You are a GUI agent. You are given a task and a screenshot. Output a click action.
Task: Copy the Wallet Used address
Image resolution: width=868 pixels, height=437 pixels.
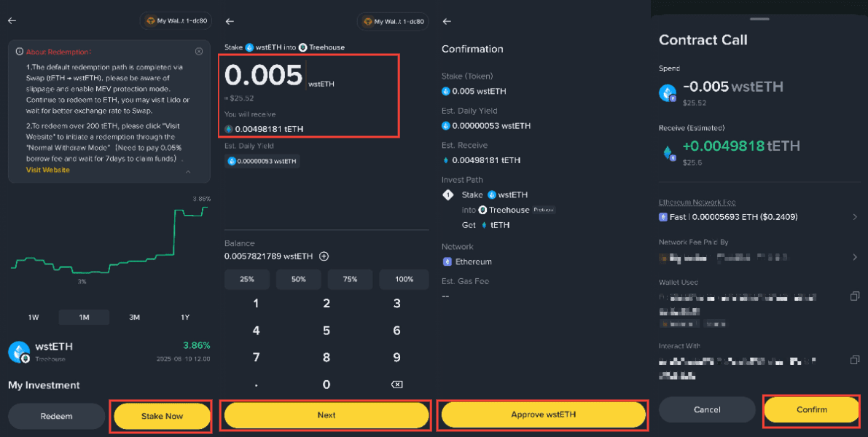[855, 296]
